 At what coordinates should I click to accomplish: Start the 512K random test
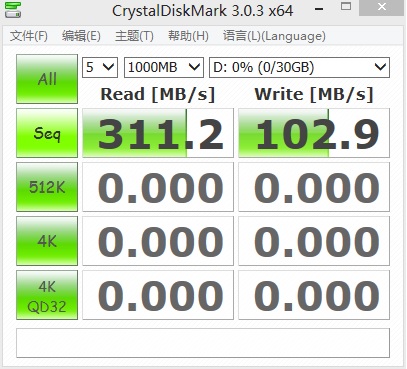click(x=47, y=187)
